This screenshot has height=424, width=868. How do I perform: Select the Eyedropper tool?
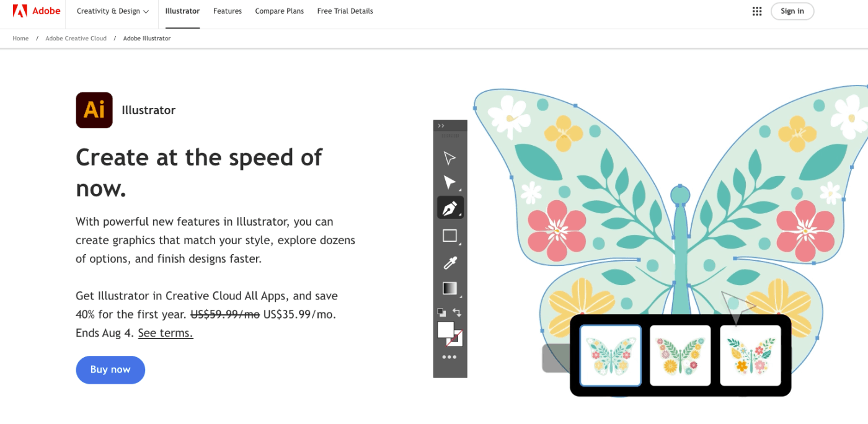[x=450, y=263]
